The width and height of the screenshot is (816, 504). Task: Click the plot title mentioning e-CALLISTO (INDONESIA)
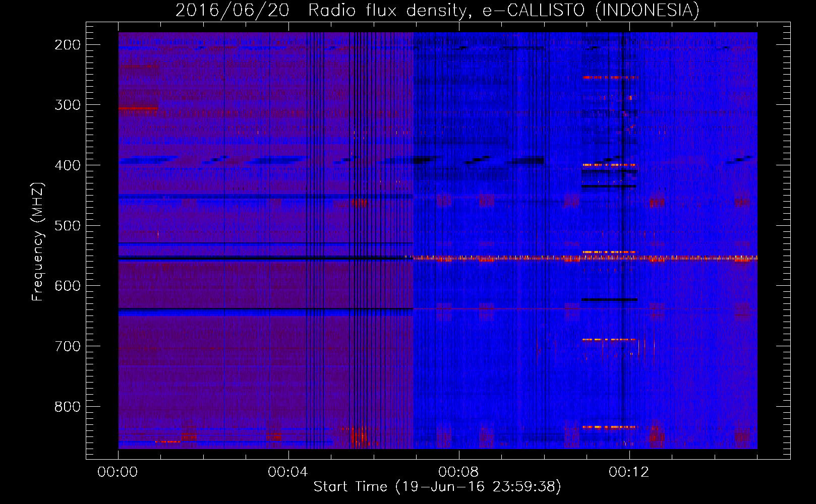[x=437, y=10]
